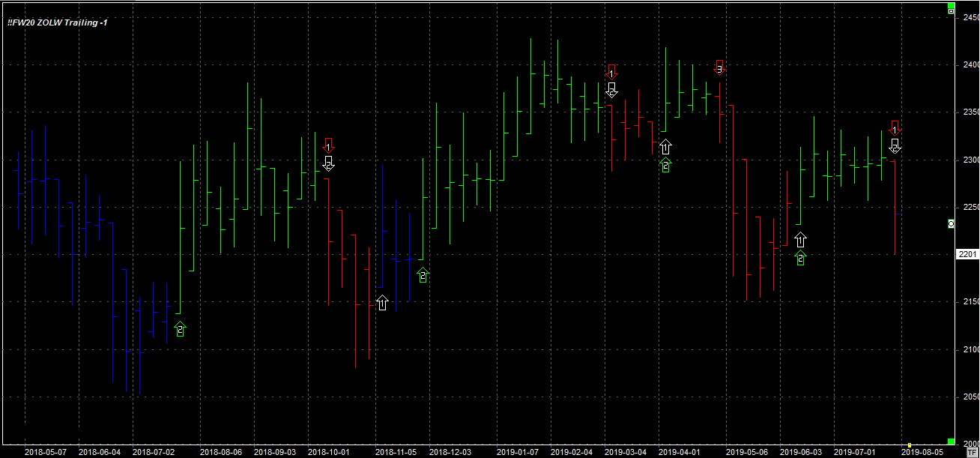Screen dimensions: 980x458
Task: Click green up arrow 2 after 2018-11-05
Action: coord(423,275)
